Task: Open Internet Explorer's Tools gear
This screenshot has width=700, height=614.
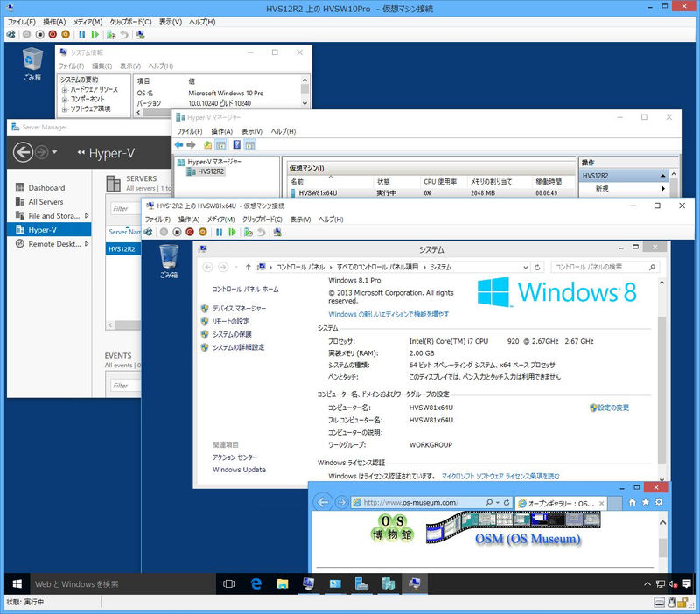Action: tap(659, 502)
